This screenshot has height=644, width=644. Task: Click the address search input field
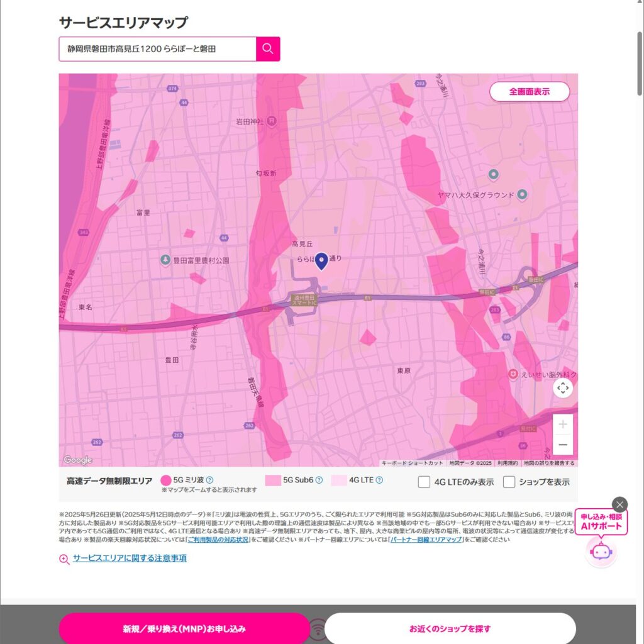click(157, 49)
